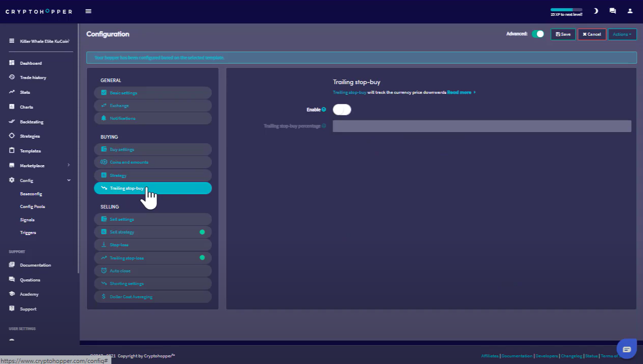The width and height of the screenshot is (643, 364).
Task: Follow the Read more link
Action: pyautogui.click(x=459, y=93)
